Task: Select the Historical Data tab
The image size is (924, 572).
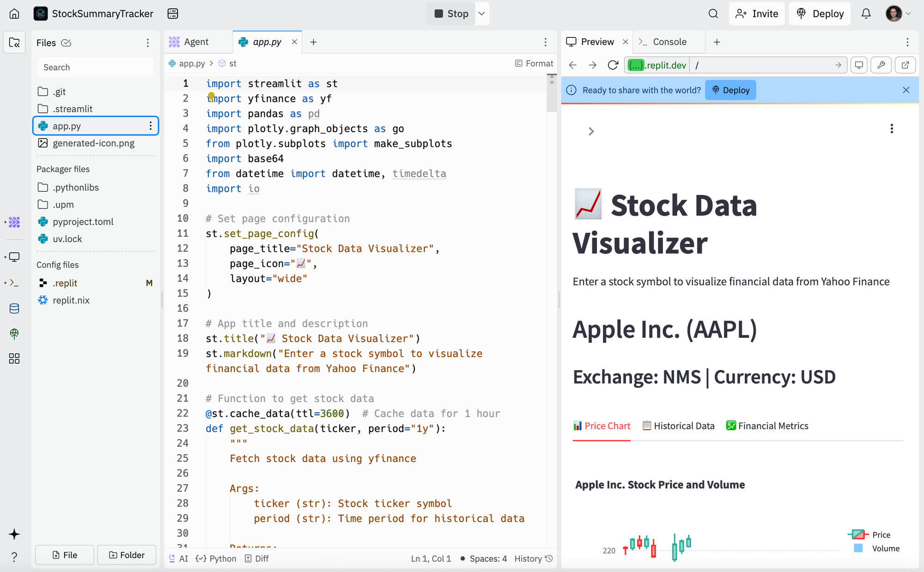Action: [x=678, y=426]
